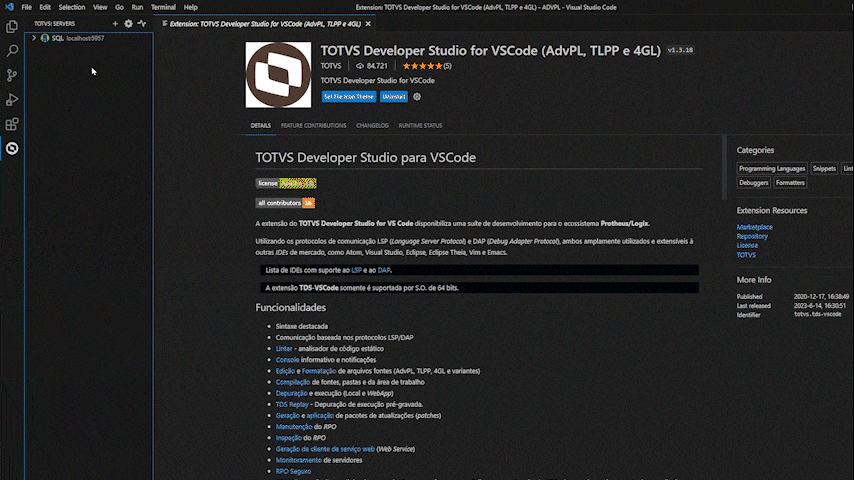854x480 pixels.
Task: Switch to the Runtime Status tab
Action: pyautogui.click(x=420, y=125)
